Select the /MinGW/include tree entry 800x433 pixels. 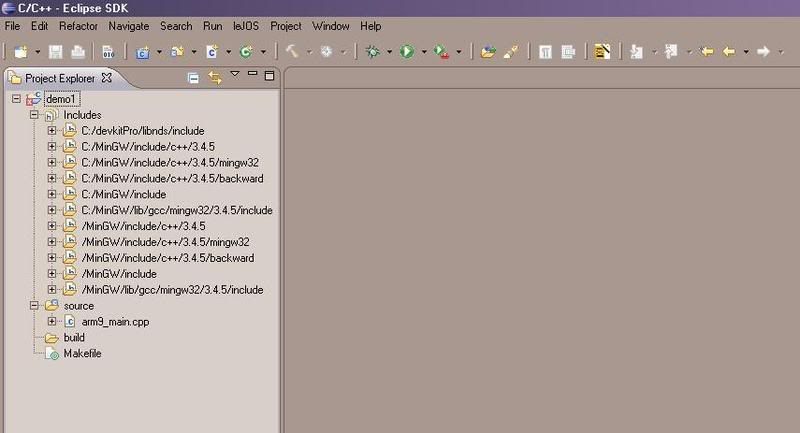pyautogui.click(x=119, y=274)
